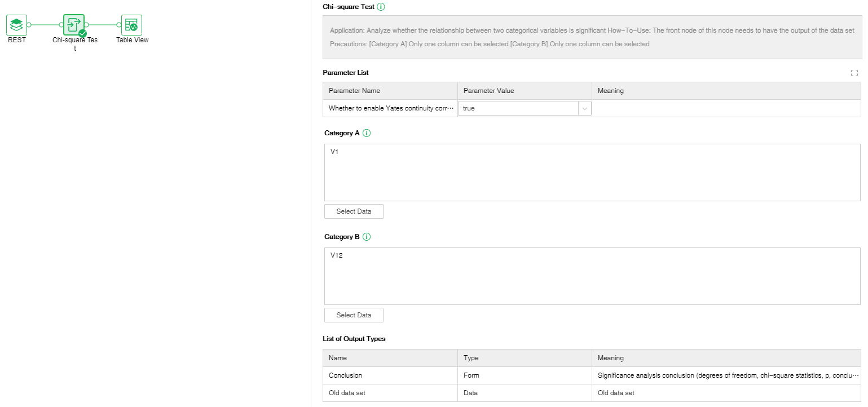Select the Chi-square Test node icon
Screen dimensions: 868x407
[74, 25]
